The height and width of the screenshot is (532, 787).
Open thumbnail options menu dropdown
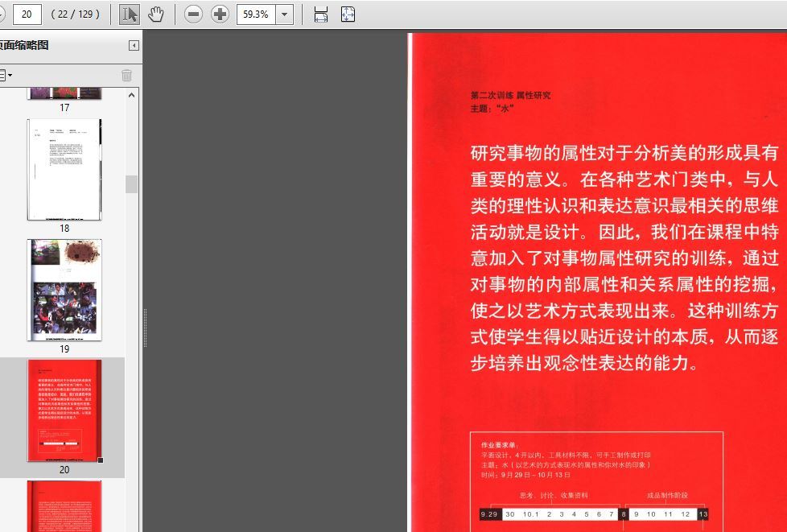coord(5,76)
